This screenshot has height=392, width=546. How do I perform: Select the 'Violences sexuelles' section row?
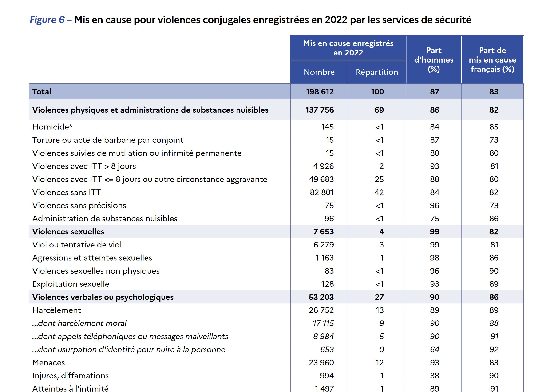pos(276,231)
